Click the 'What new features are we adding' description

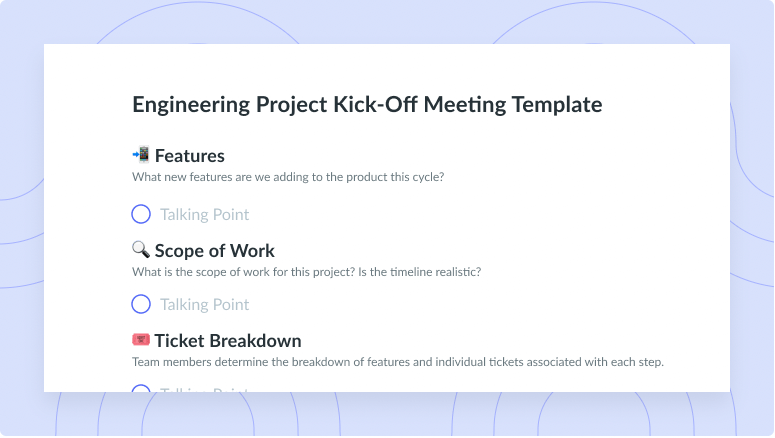click(288, 177)
